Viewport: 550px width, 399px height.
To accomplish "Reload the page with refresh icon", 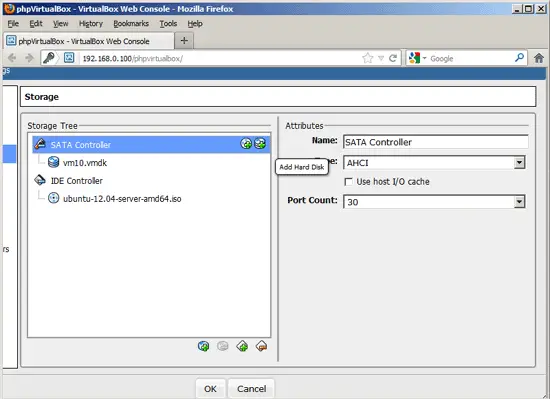I will pos(393,58).
